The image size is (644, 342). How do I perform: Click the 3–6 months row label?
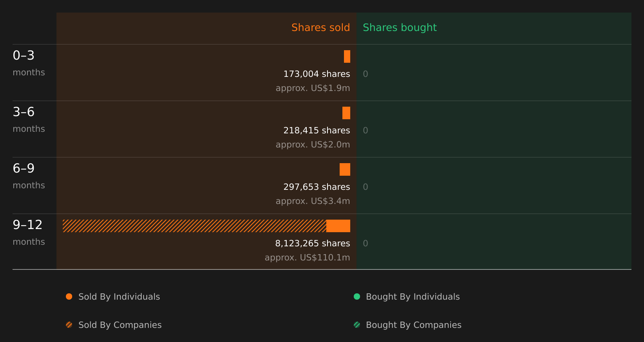pyautogui.click(x=29, y=119)
